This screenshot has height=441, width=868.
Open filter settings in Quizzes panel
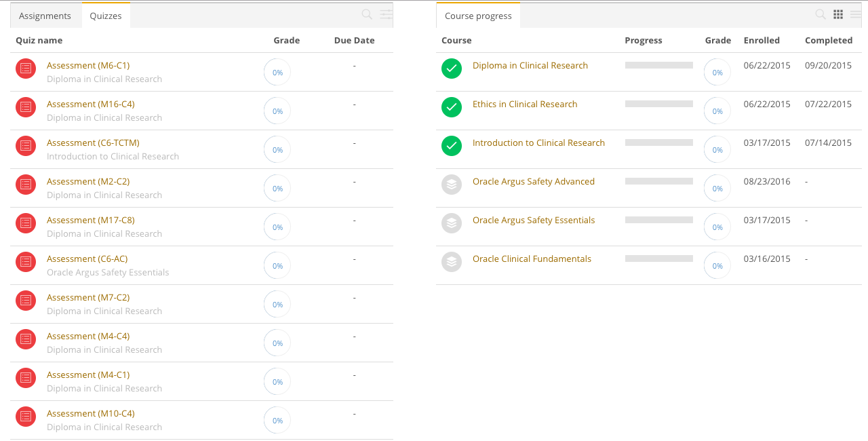tap(387, 14)
